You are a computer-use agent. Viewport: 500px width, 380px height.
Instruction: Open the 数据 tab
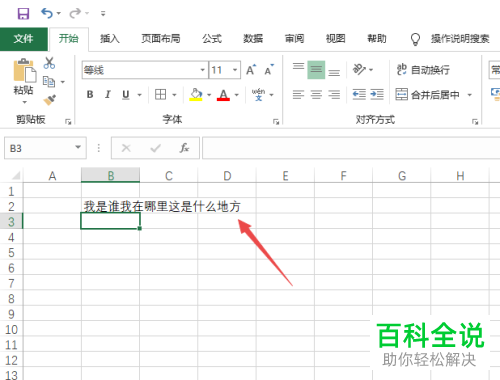pyautogui.click(x=253, y=39)
